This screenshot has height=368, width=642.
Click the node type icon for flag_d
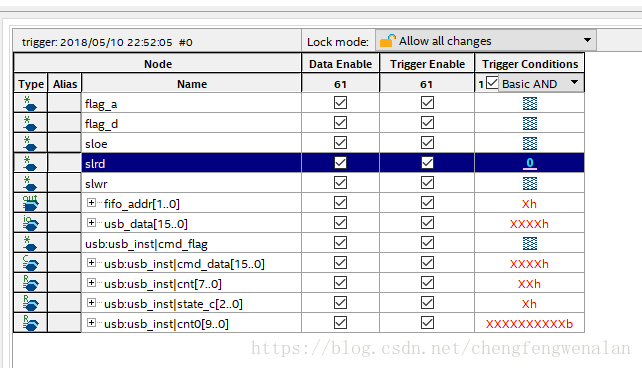coord(29,124)
